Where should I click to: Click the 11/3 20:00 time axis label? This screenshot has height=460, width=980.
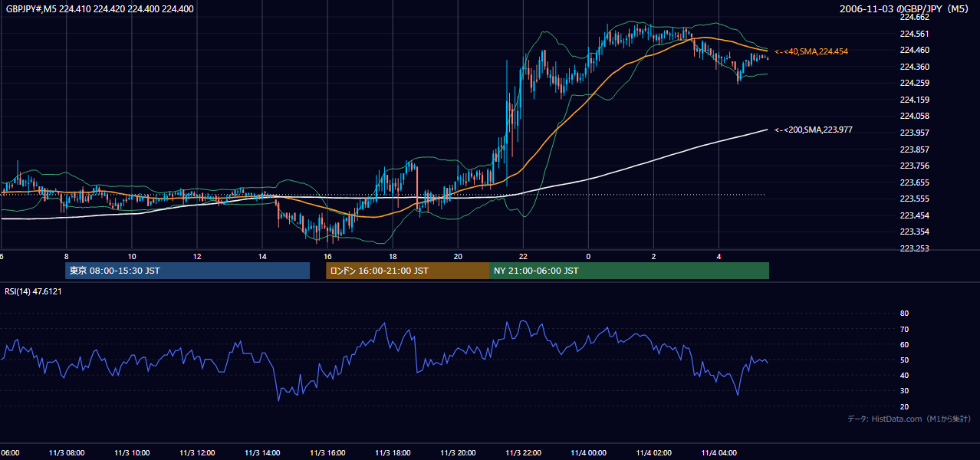[458, 453]
